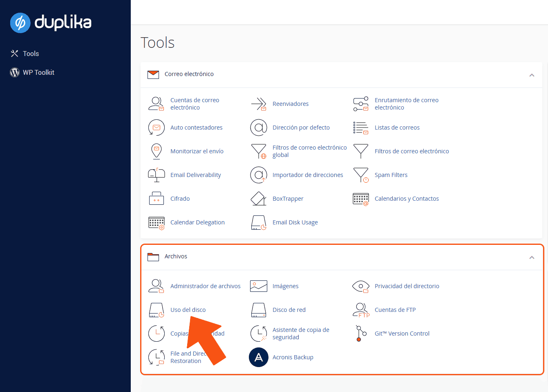
Task: Open WP Toolkit in the sidebar
Action: 38,72
